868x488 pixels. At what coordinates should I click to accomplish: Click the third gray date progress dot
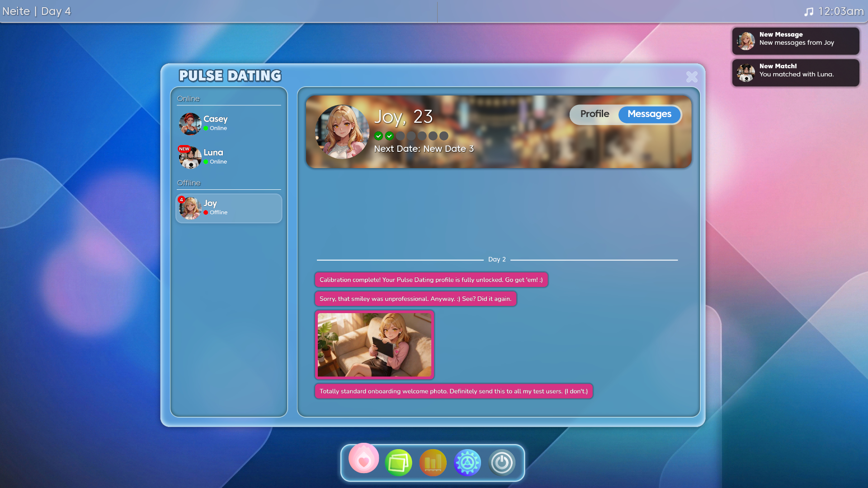(x=401, y=136)
